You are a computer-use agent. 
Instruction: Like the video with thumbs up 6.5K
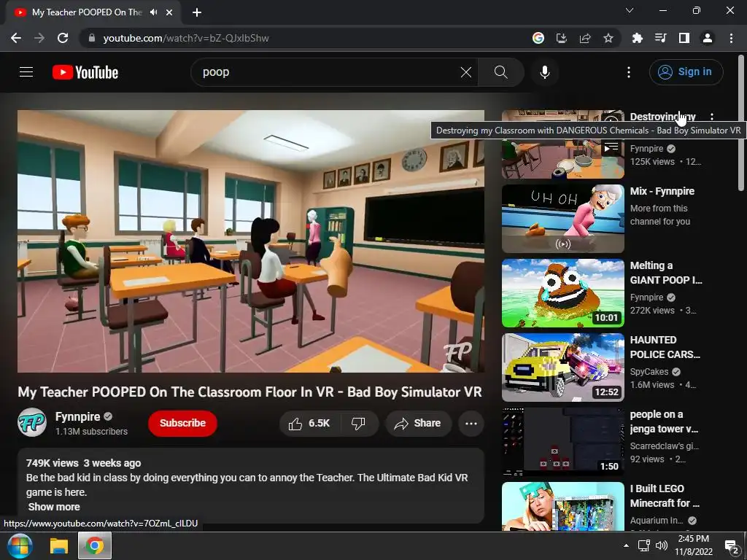click(x=309, y=424)
